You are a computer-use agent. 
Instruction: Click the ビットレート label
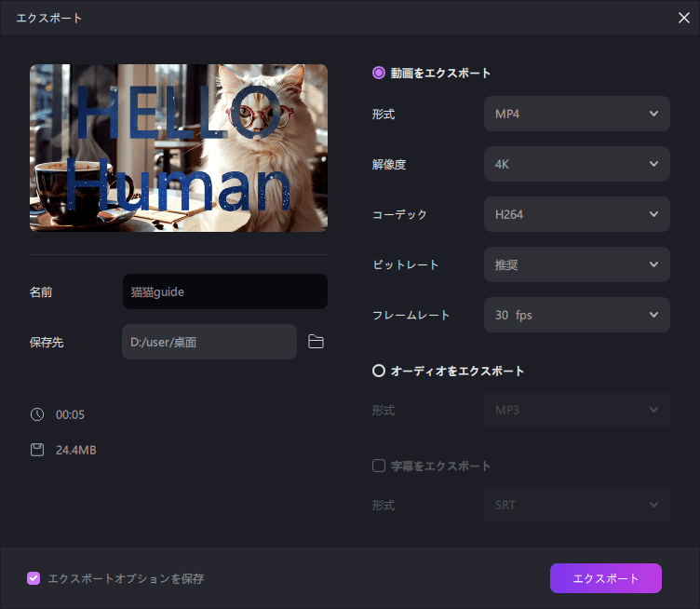coord(405,264)
